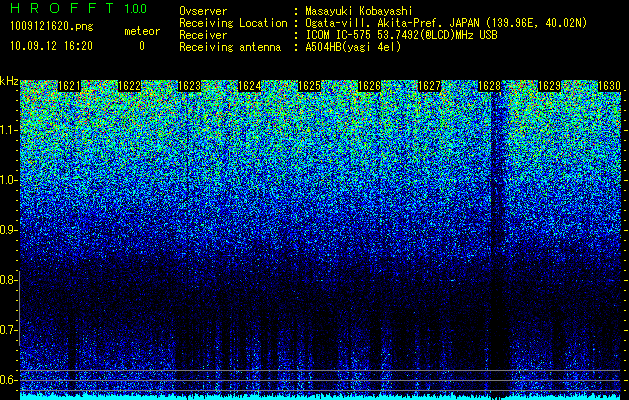
Task: Click the 1630 time marker
Action: [x=609, y=86]
